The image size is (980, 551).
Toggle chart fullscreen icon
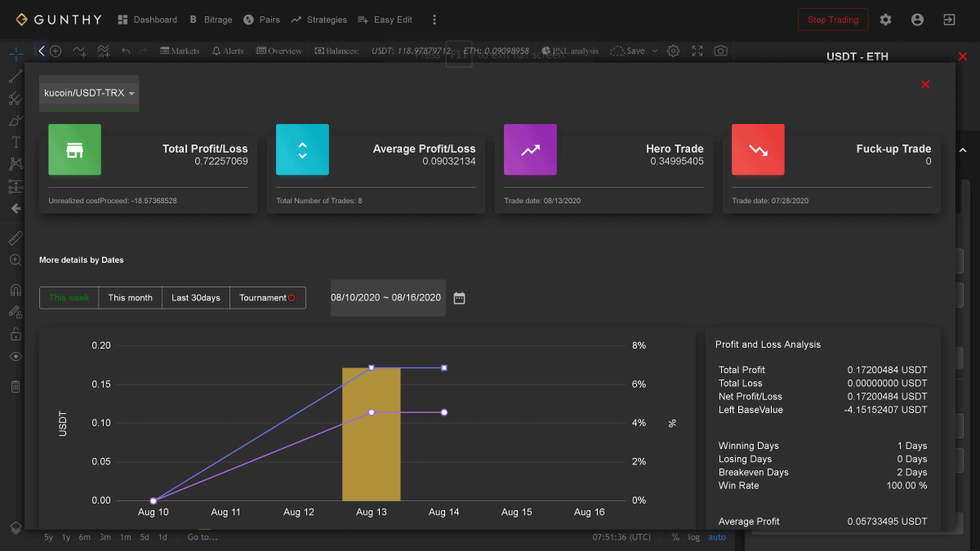(x=697, y=51)
